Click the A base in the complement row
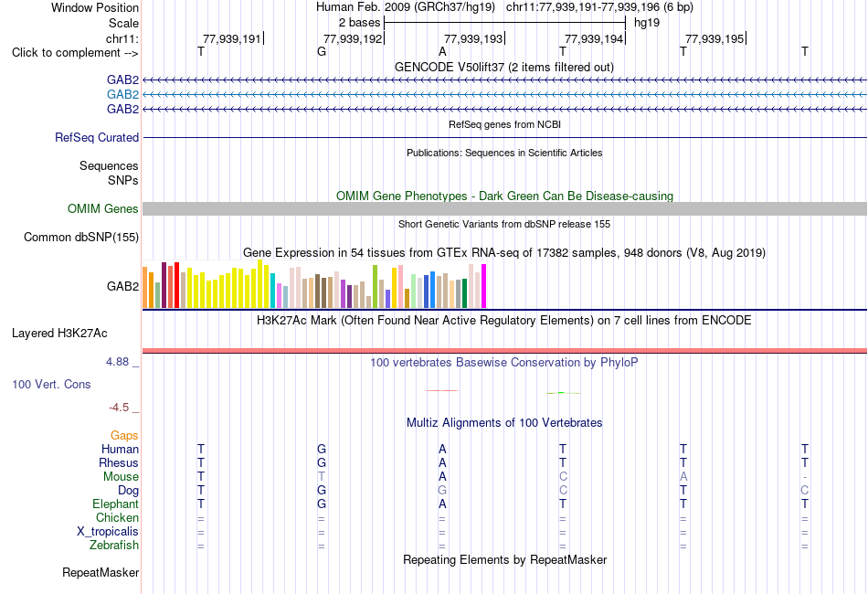868x594 pixels. tap(442, 51)
